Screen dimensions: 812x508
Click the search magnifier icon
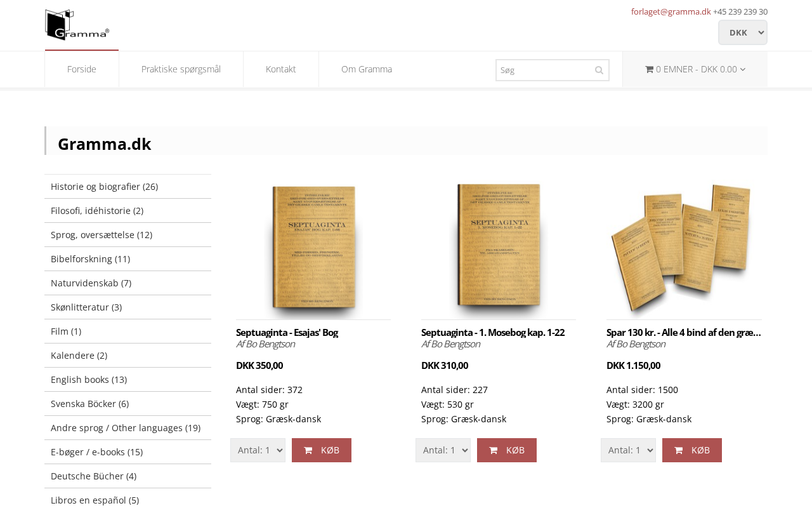tap(599, 70)
